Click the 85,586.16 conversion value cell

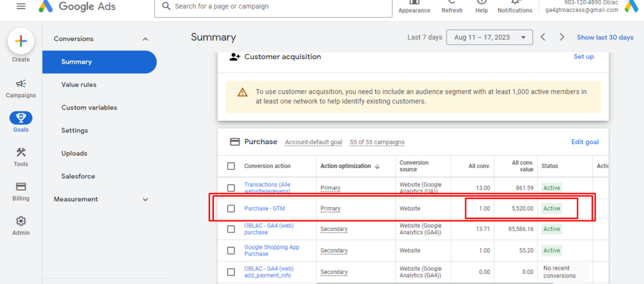[521, 229]
